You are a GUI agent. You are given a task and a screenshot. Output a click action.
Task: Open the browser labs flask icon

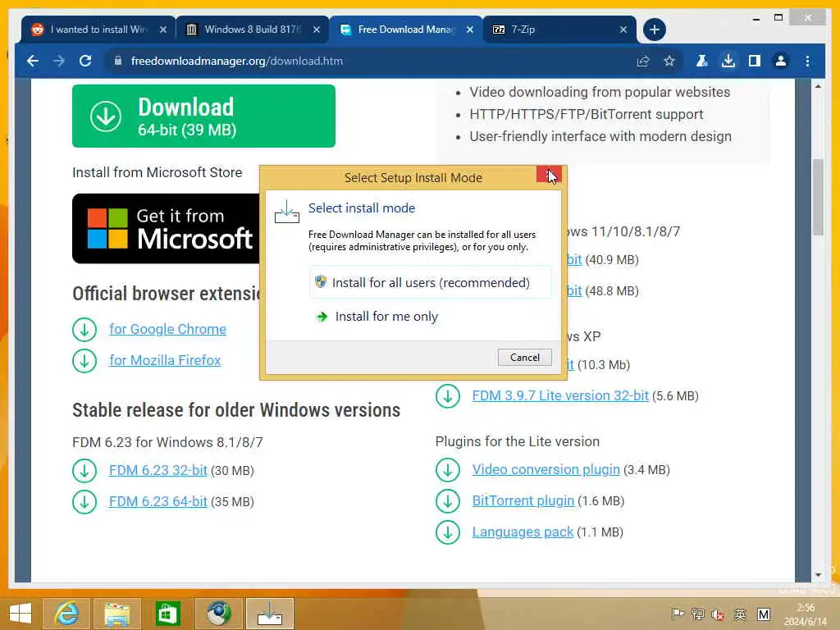pyautogui.click(x=701, y=61)
